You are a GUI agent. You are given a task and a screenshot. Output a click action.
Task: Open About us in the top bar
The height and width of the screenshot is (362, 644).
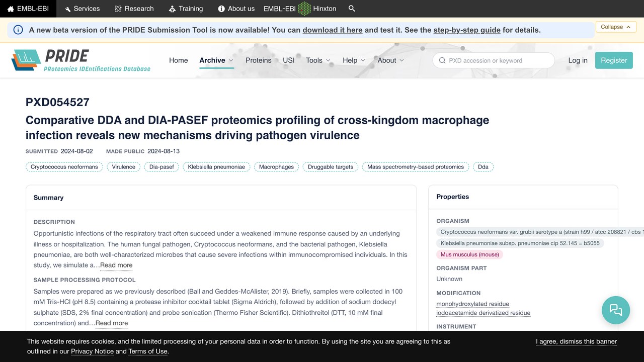(x=236, y=9)
